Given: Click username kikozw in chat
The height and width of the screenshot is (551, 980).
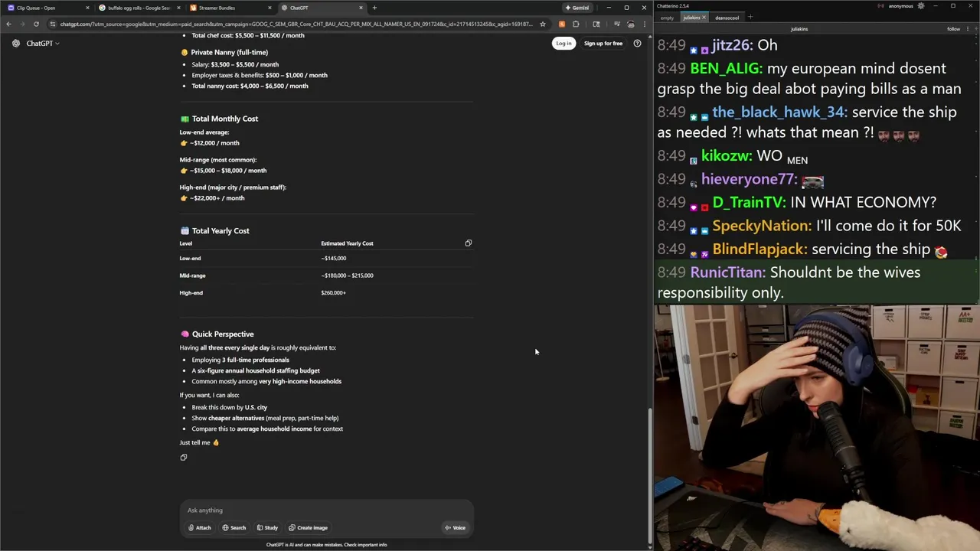Looking at the screenshot, I should click(x=727, y=155).
